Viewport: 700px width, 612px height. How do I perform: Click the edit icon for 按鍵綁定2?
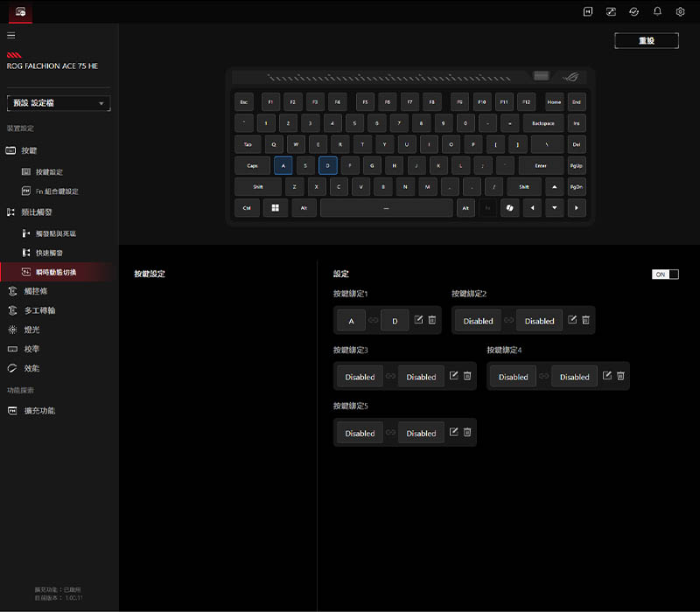572,320
